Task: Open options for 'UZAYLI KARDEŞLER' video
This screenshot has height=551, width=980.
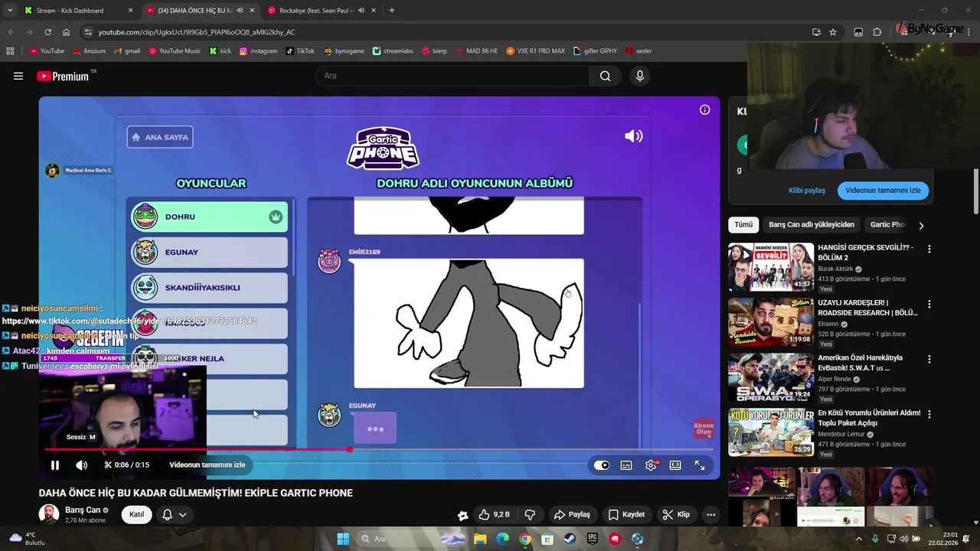Action: tap(929, 304)
